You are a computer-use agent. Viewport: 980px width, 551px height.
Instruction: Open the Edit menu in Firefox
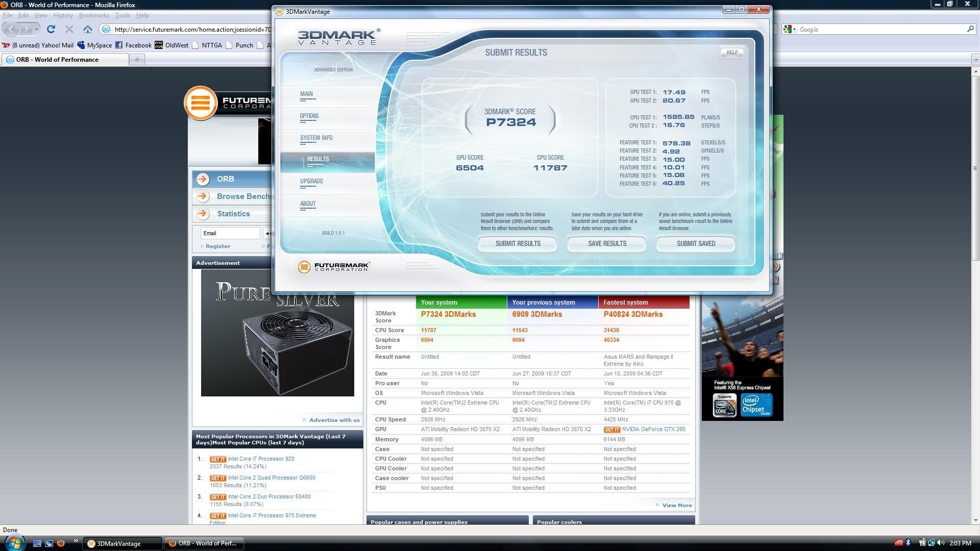tap(23, 15)
